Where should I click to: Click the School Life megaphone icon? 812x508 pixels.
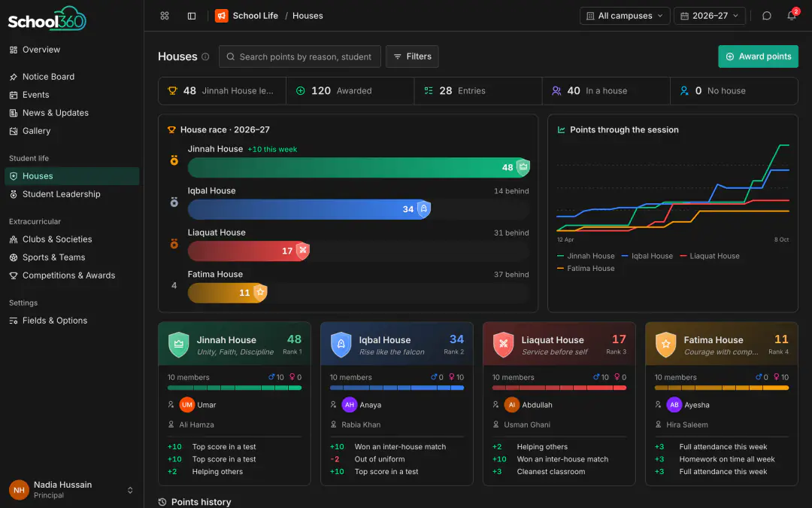click(x=222, y=16)
